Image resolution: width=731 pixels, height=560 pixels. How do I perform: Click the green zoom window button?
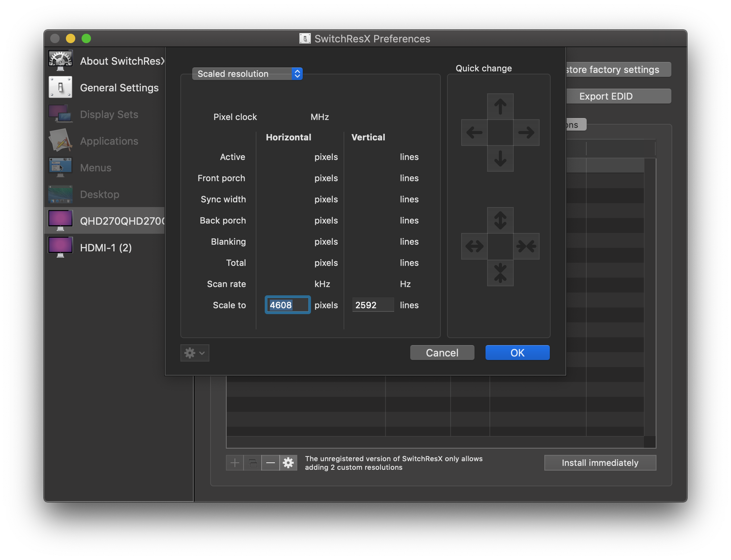(x=86, y=38)
